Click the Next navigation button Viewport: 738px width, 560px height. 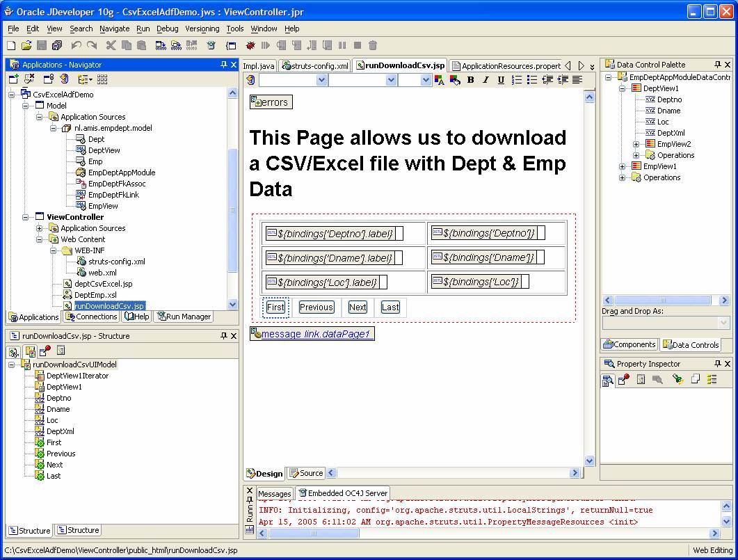click(358, 307)
